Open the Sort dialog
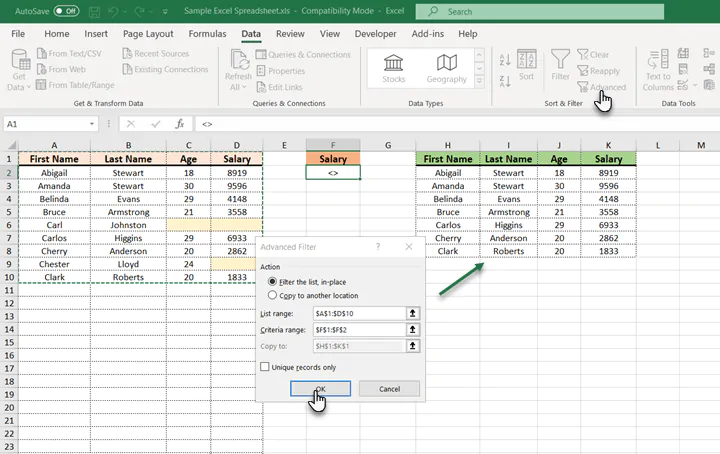Image resolution: width=720 pixels, height=454 pixels. tap(526, 65)
